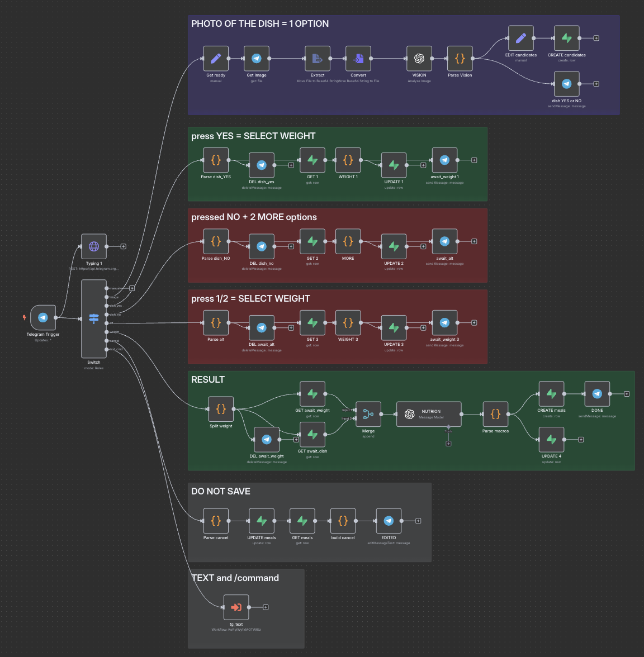Select the CREATE candidates Supabase node
Screen dimensions: 644x657
[567, 38]
